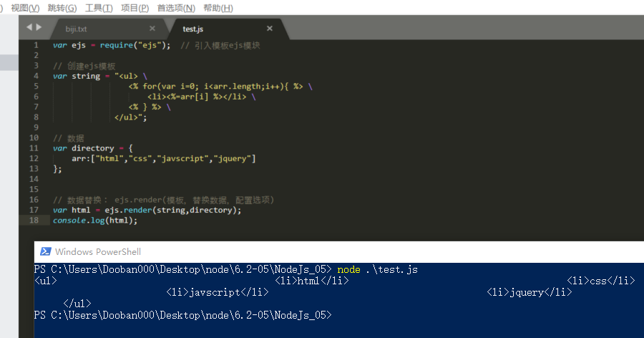Click the <li>javscript</li> output in PowerShell

point(218,292)
